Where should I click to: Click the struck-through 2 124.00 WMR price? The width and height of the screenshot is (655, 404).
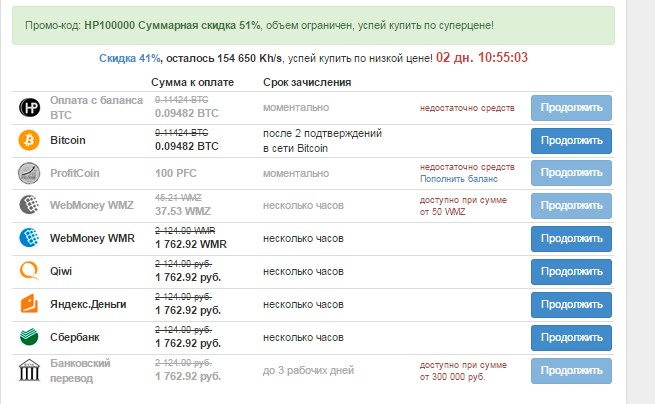click(x=185, y=231)
